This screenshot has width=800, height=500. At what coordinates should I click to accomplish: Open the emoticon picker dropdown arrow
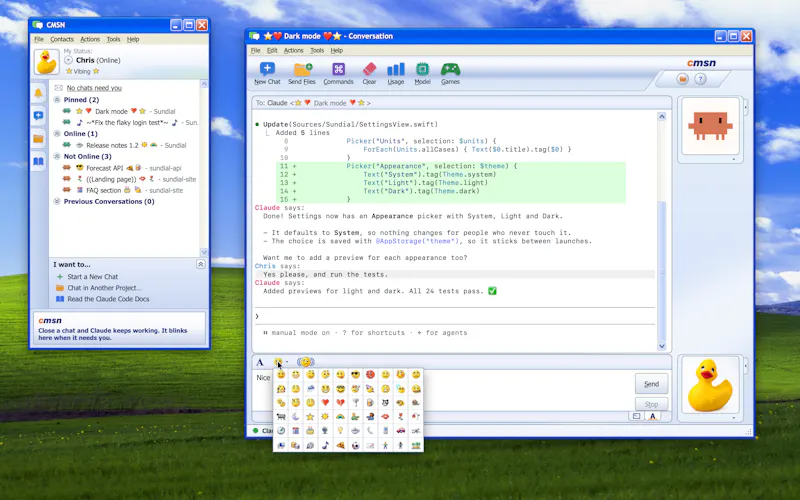click(x=287, y=362)
